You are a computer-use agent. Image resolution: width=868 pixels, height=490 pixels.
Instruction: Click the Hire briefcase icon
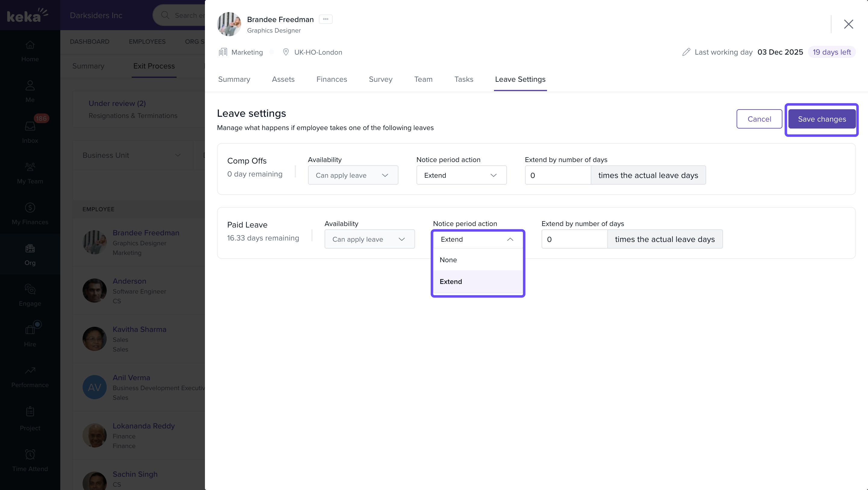(30, 330)
